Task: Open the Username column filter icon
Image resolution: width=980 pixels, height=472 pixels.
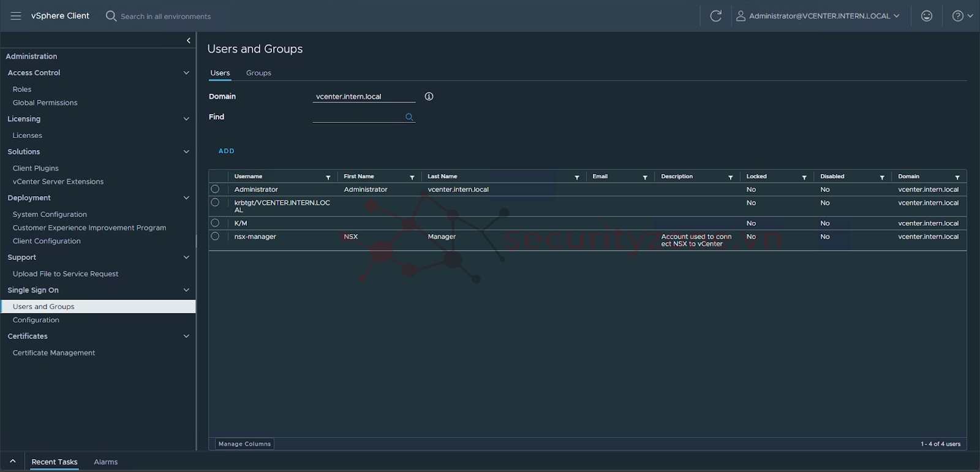Action: tap(328, 177)
